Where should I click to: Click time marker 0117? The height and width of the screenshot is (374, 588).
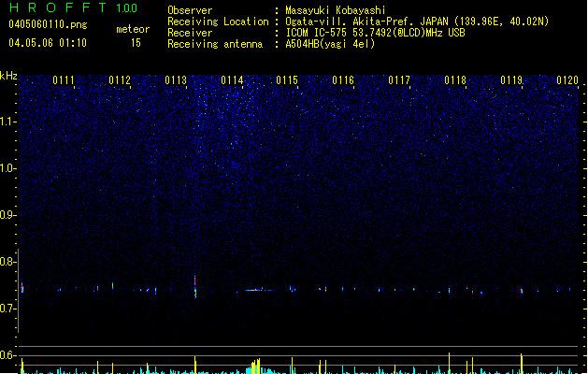tap(399, 80)
